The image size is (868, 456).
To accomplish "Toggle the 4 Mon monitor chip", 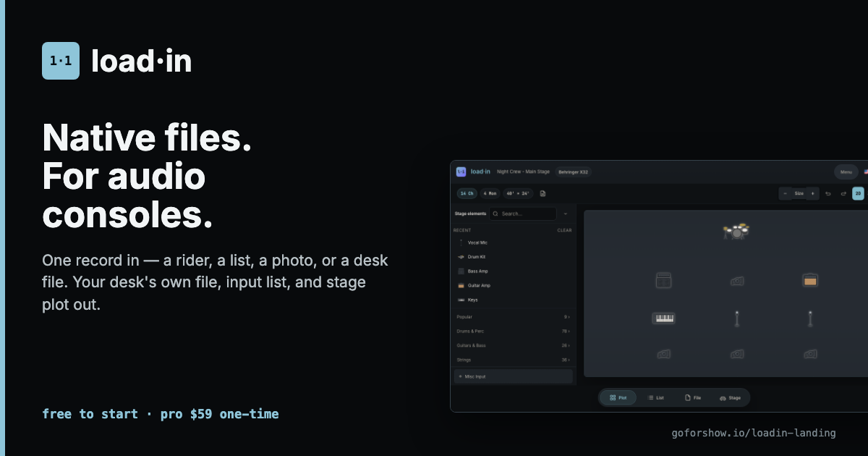I will (490, 193).
